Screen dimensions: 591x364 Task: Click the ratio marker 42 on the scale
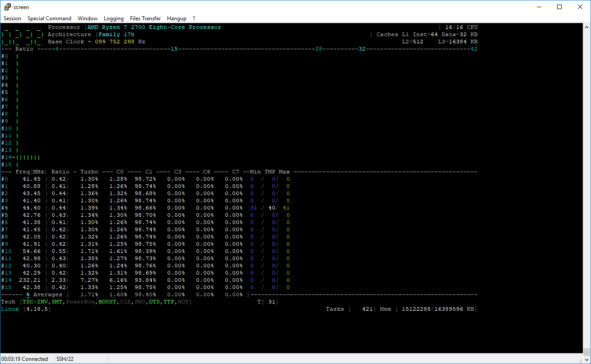[474, 49]
